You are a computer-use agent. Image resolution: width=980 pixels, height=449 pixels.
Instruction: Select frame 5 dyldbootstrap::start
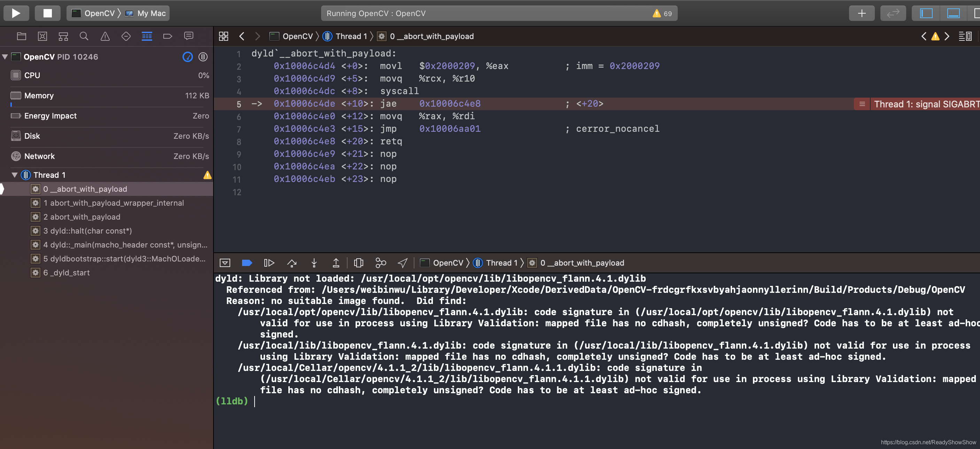[107, 259]
